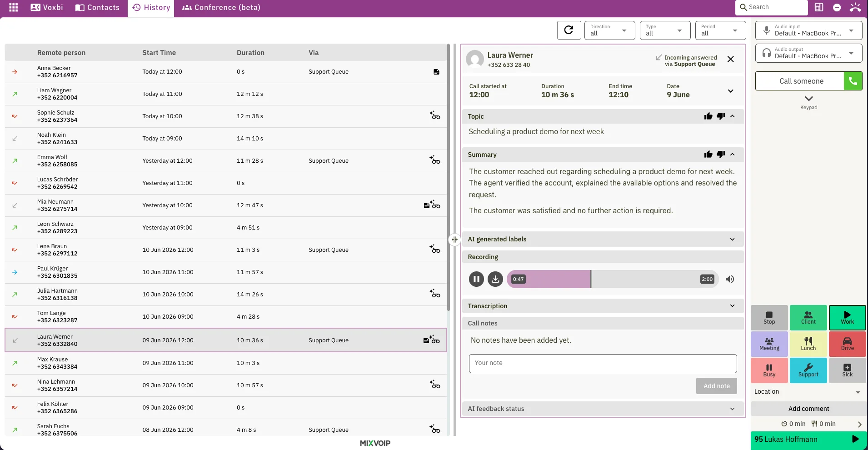Open the apps grid menu
The height and width of the screenshot is (450, 868).
[14, 7]
